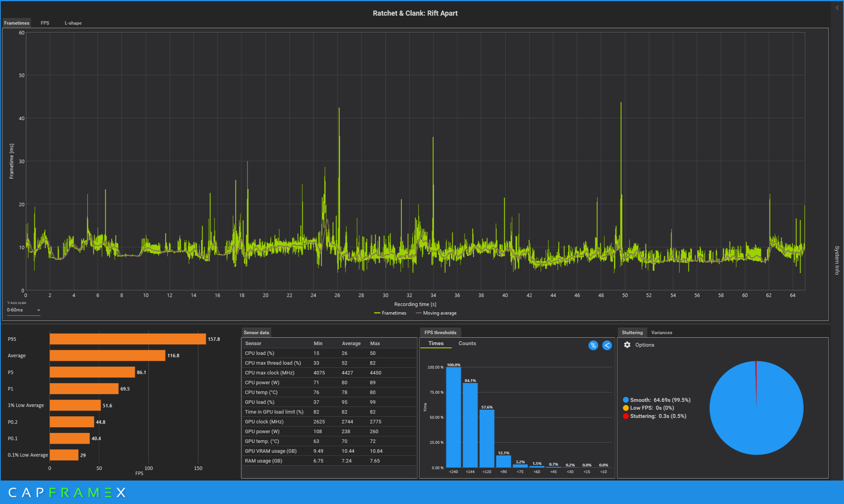Click the Smooth blue legend dot

pos(625,400)
